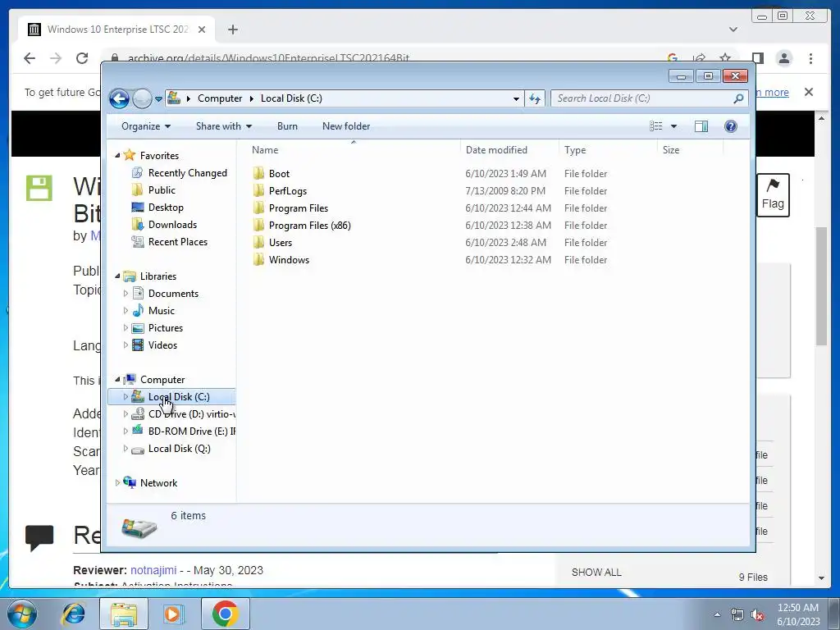The image size is (840, 630).
Task: Expand the Documents library arrow
Action: tap(126, 294)
